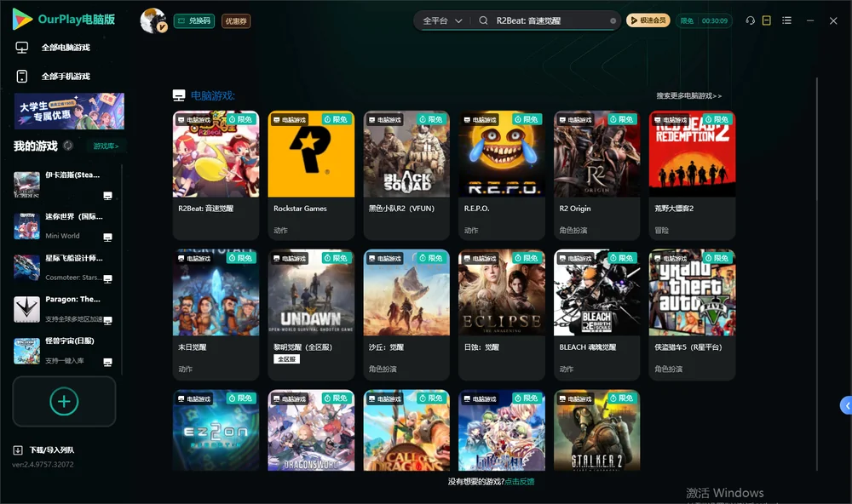The height and width of the screenshot is (504, 852).
Task: Open the Rockstar Games card
Action: [311, 175]
